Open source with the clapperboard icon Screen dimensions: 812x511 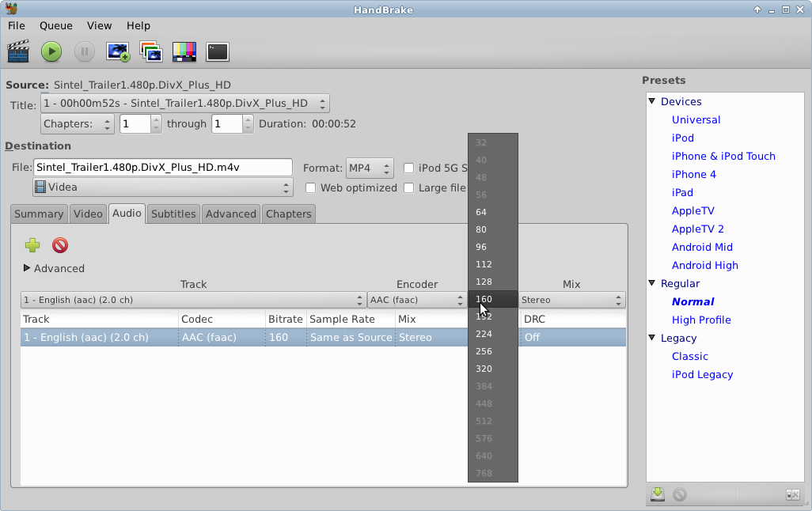pos(18,51)
